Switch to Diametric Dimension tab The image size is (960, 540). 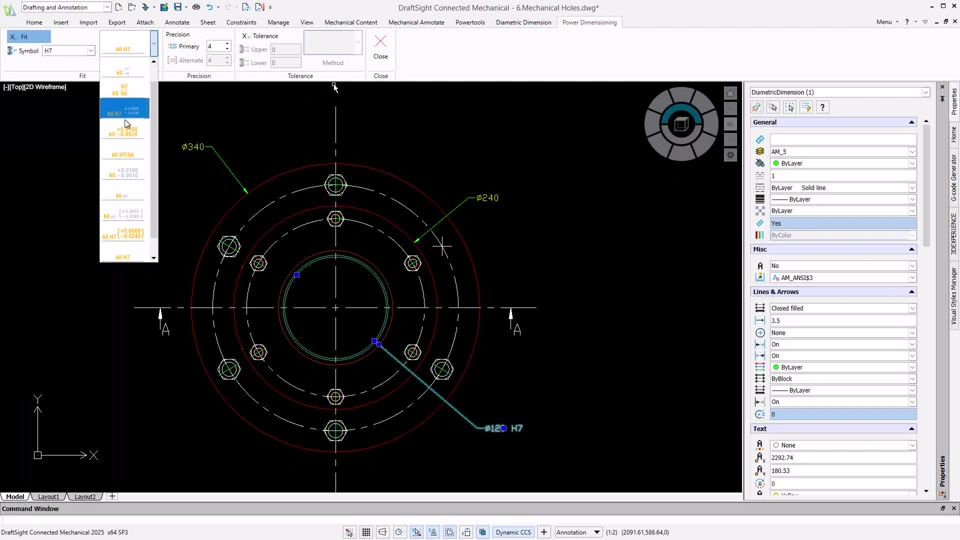tap(523, 22)
